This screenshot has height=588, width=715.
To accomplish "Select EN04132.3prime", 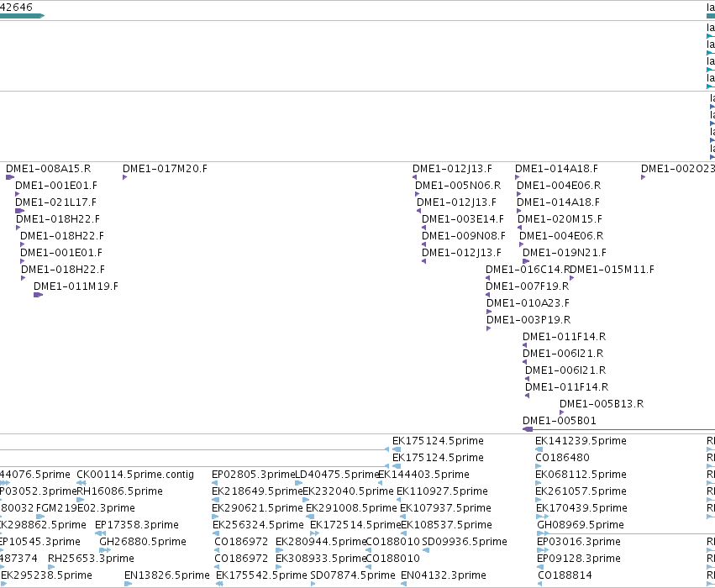I will [x=444, y=575].
